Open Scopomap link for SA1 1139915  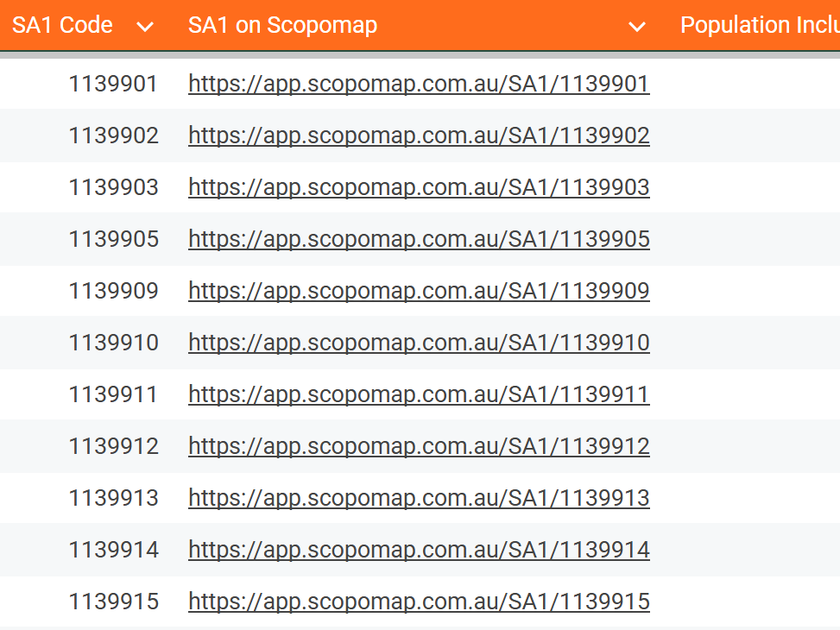click(419, 602)
